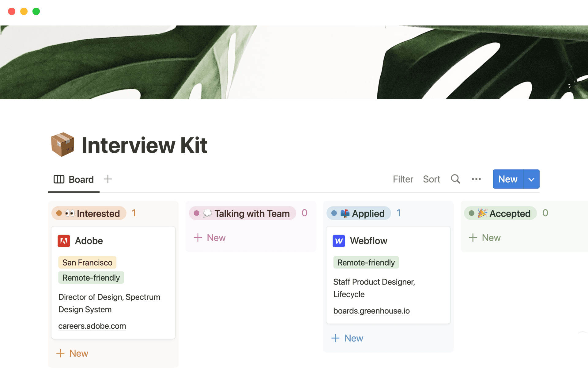588x368 pixels.
Task: Click the blue New button
Action: [507, 179]
